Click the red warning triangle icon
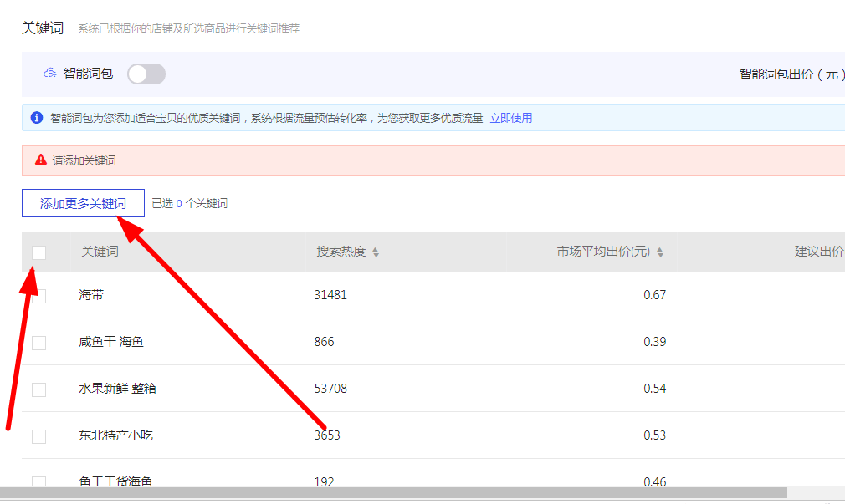 41,160
